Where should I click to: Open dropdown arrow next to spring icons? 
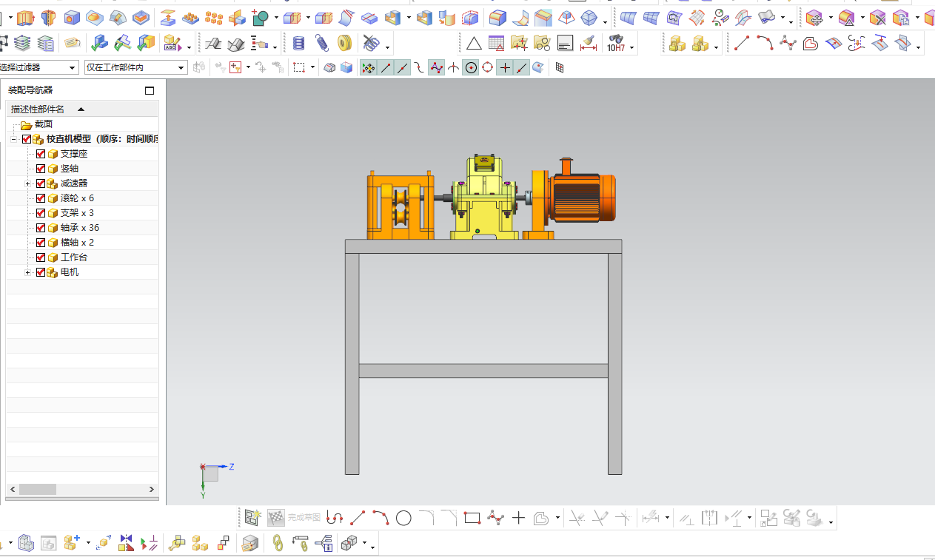(389, 48)
